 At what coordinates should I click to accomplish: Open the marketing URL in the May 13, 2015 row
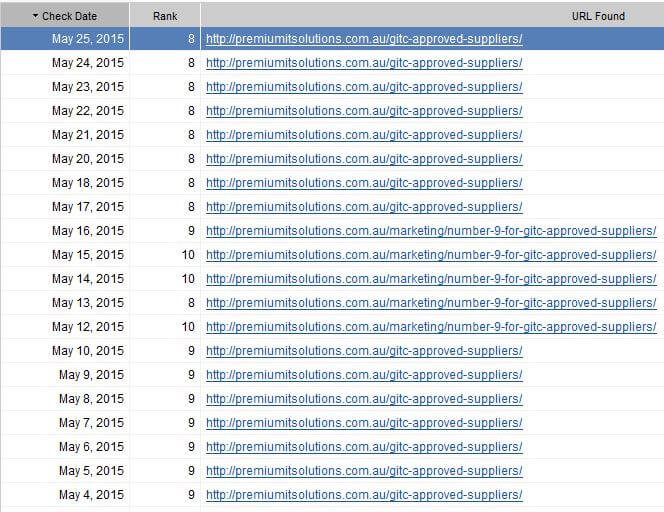click(x=431, y=303)
